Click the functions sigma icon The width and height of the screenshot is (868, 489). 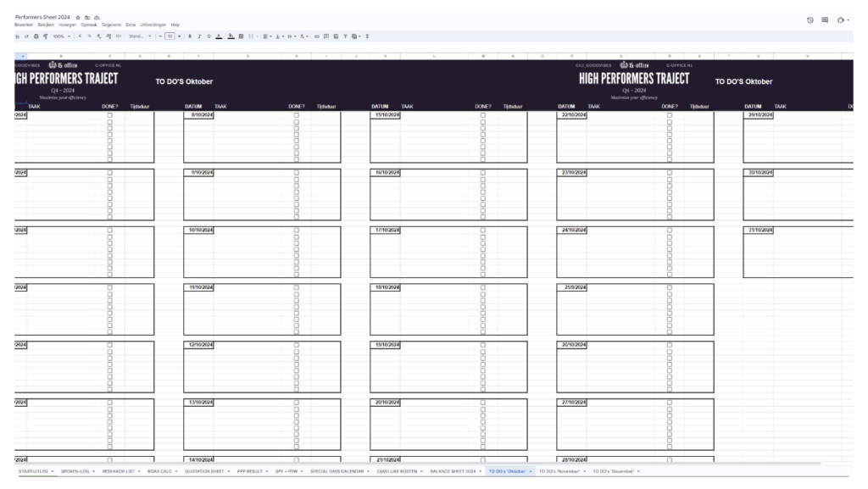(367, 36)
